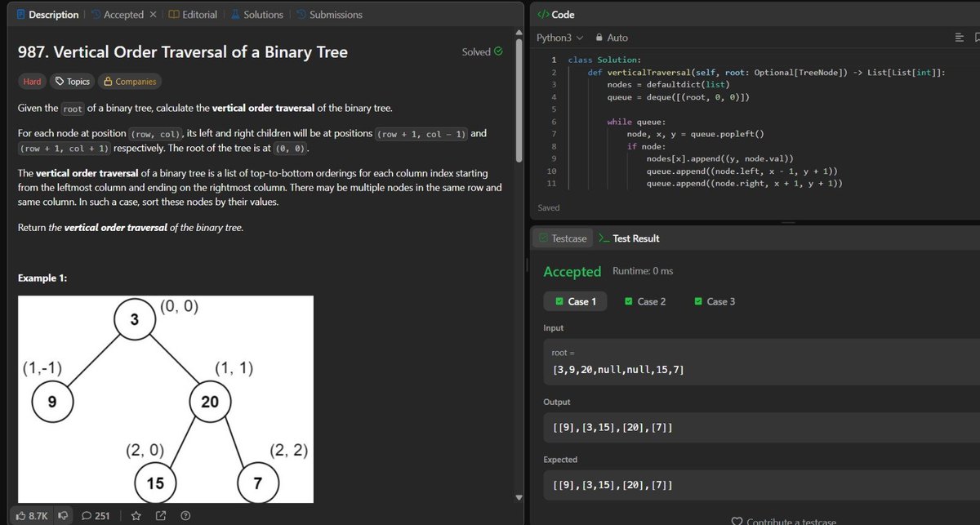Viewport: 980px width, 525px height.
Task: Switch to the Accepted tab
Action: 118,15
